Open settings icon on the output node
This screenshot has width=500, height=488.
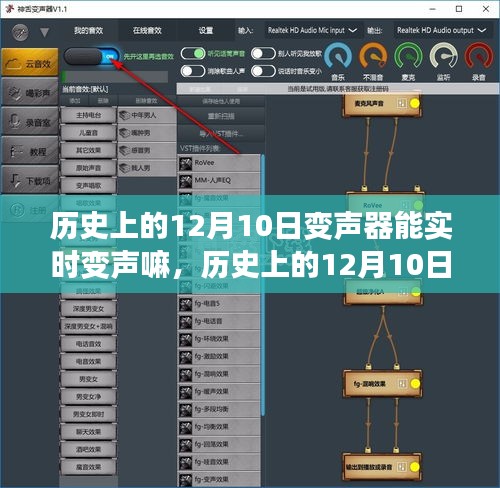tap(402, 467)
